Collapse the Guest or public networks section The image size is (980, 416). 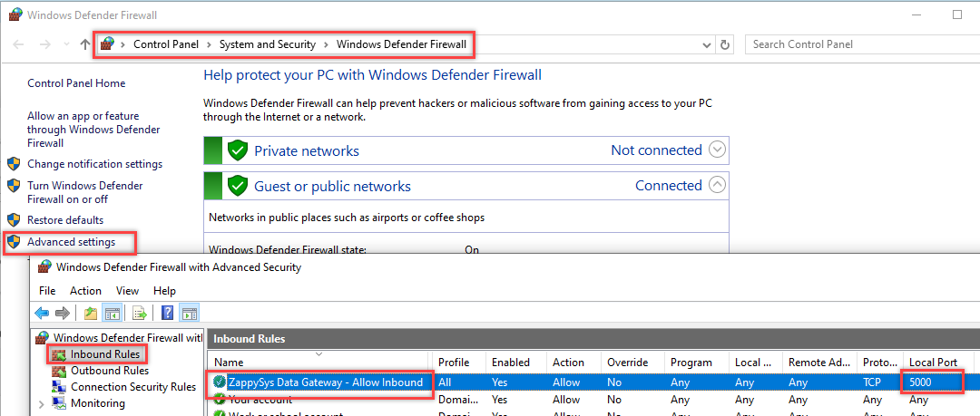(717, 185)
